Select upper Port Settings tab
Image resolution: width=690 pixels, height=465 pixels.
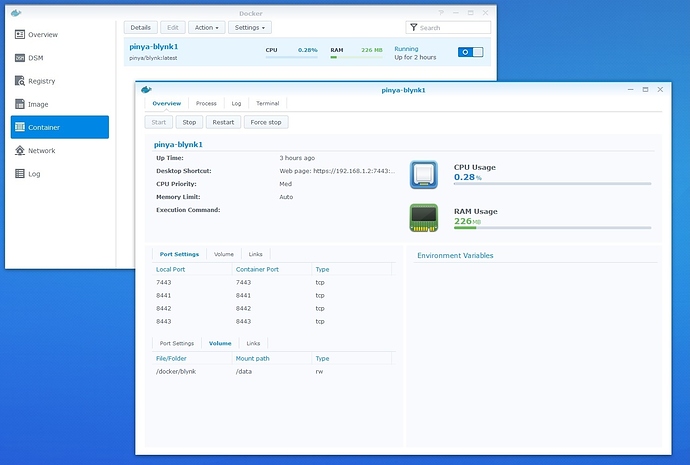pyautogui.click(x=179, y=254)
